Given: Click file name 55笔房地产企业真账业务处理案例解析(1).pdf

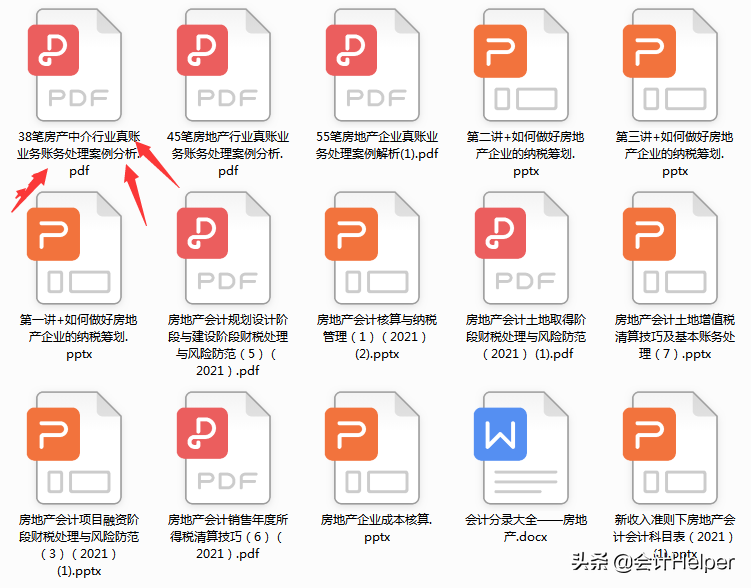Looking at the screenshot, I should coord(377,145).
